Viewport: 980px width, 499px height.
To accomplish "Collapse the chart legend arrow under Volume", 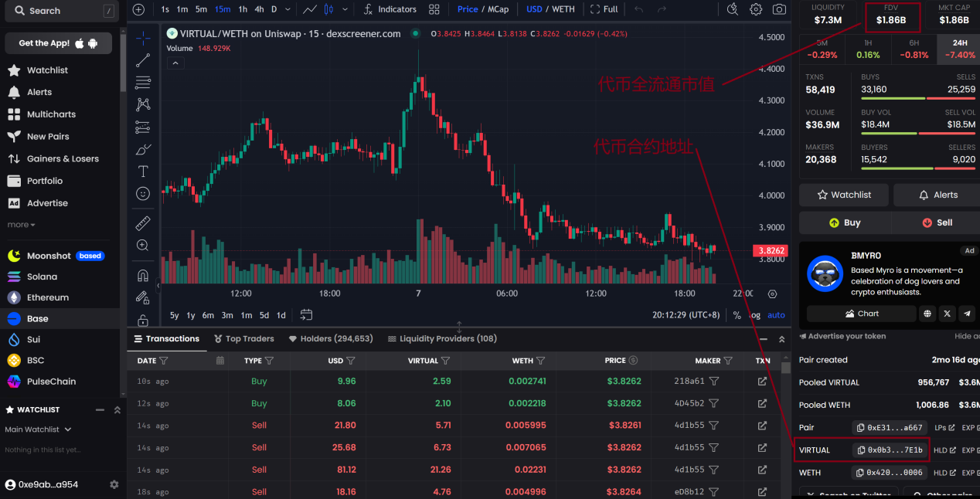I will click(175, 63).
